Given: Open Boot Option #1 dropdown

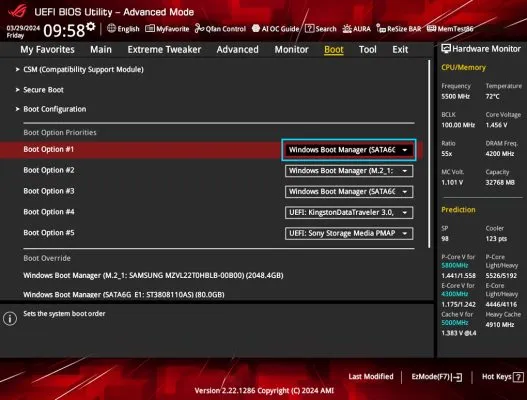Looking at the screenshot, I should 349,150.
